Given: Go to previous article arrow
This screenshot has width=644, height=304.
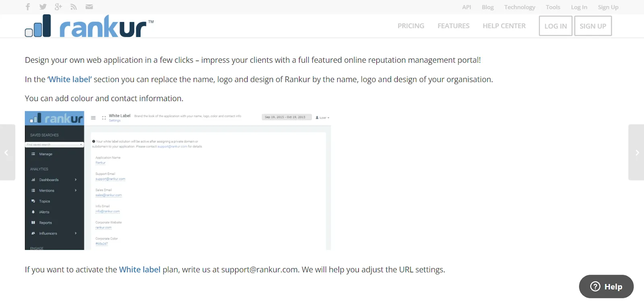Looking at the screenshot, I should [7, 152].
